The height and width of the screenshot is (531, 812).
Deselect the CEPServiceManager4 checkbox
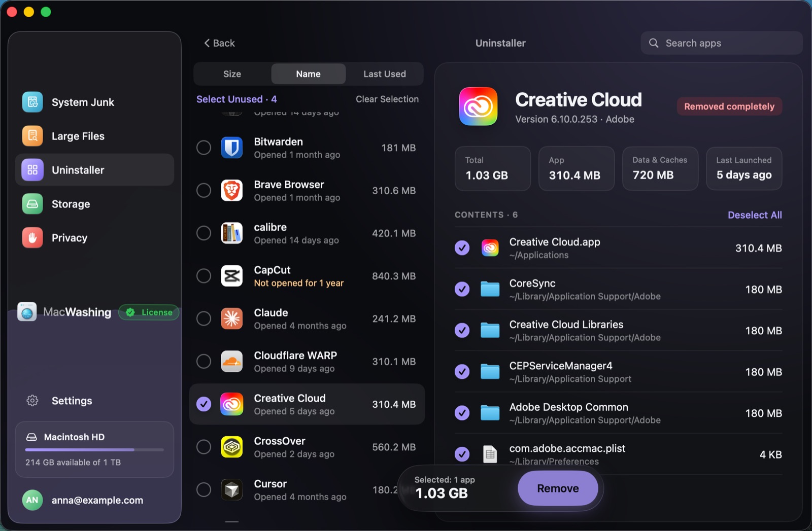[x=462, y=372]
